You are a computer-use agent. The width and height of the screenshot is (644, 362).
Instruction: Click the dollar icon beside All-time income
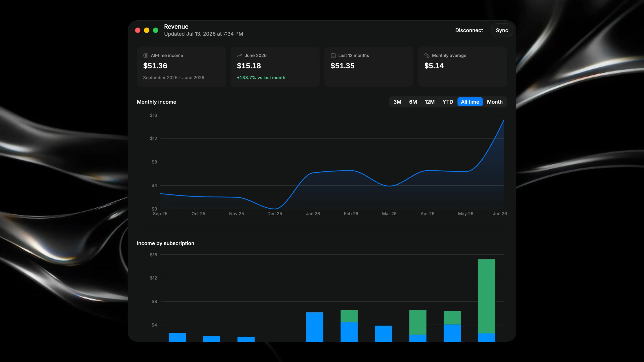click(146, 56)
